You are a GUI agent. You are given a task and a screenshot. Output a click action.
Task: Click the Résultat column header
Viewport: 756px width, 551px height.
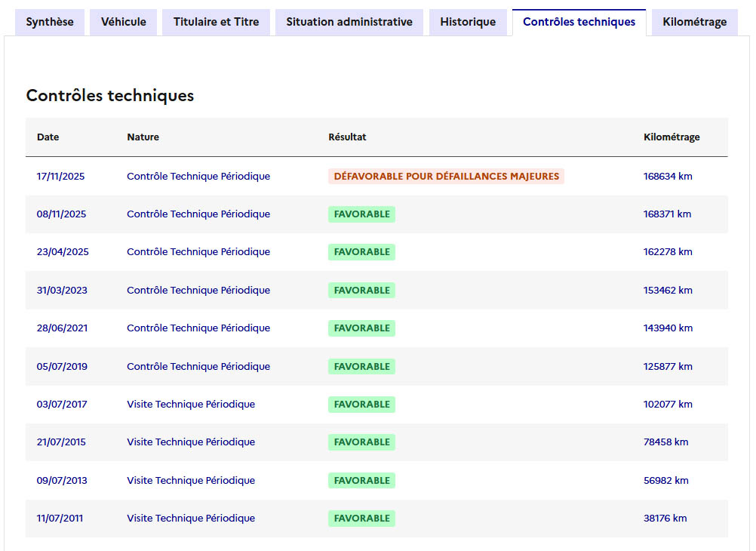[347, 137]
